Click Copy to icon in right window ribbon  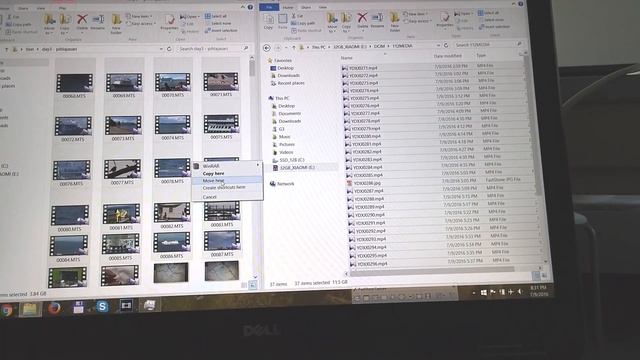pos(347,22)
